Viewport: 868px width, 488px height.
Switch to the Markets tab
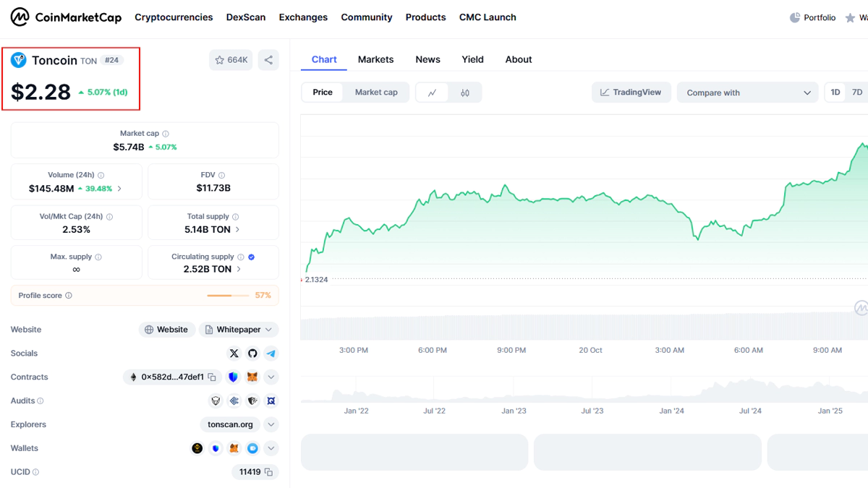(x=375, y=59)
